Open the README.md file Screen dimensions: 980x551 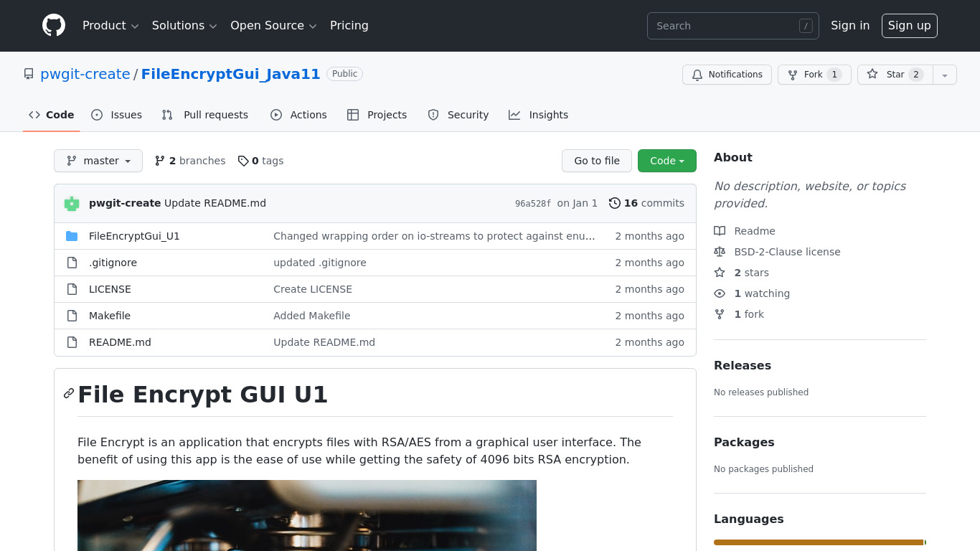tap(120, 342)
